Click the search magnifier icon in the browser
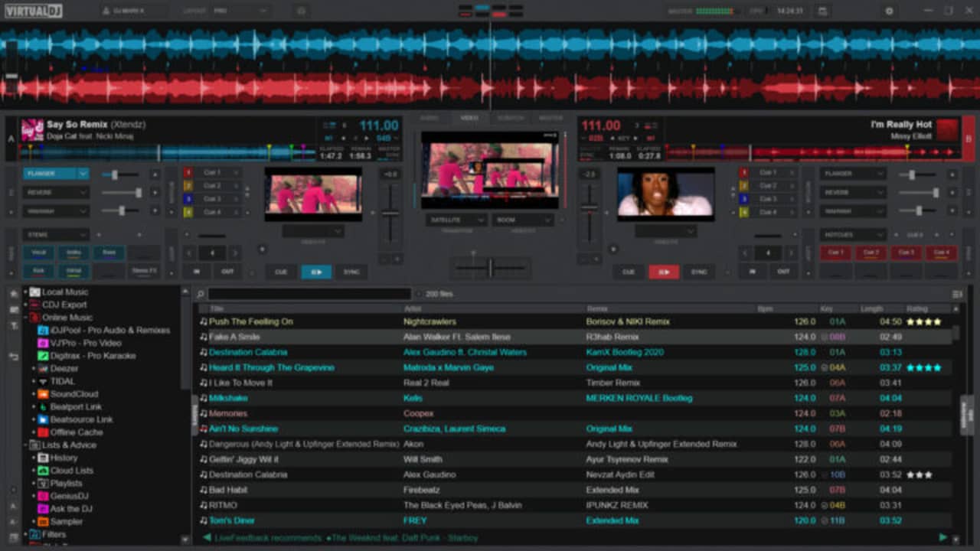Screen dimensions: 980x551 point(200,293)
